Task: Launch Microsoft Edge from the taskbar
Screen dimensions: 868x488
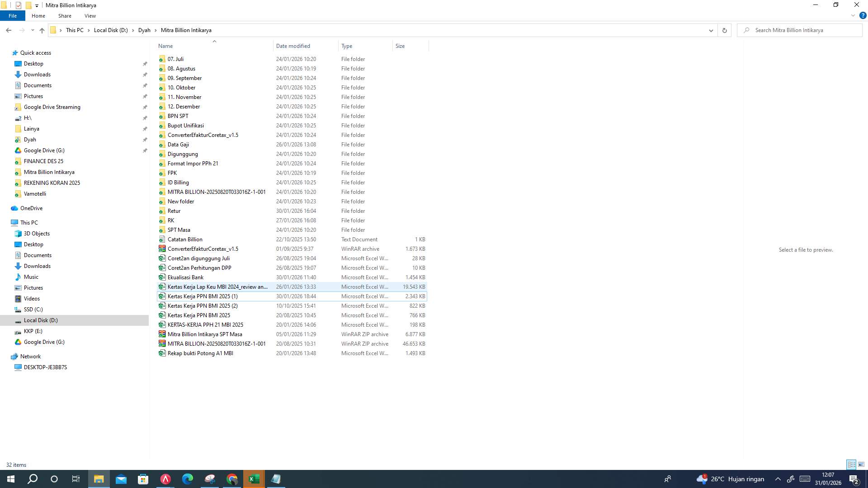Action: click(x=188, y=479)
